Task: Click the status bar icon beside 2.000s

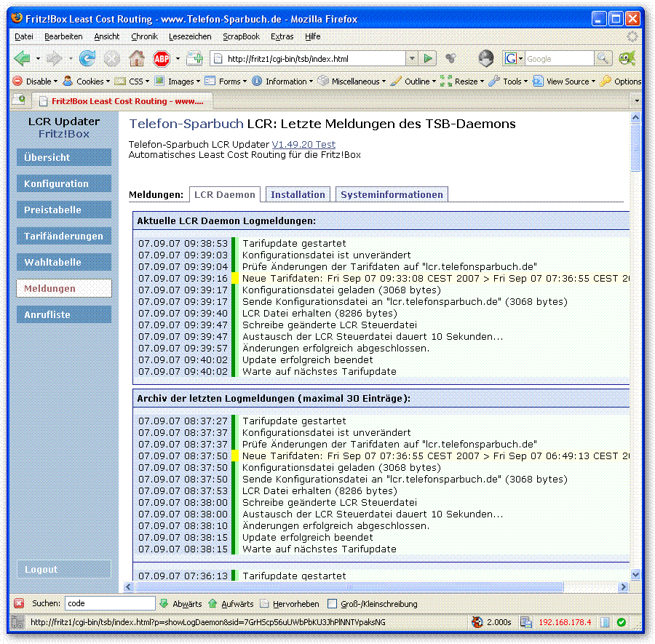Action: point(477,622)
